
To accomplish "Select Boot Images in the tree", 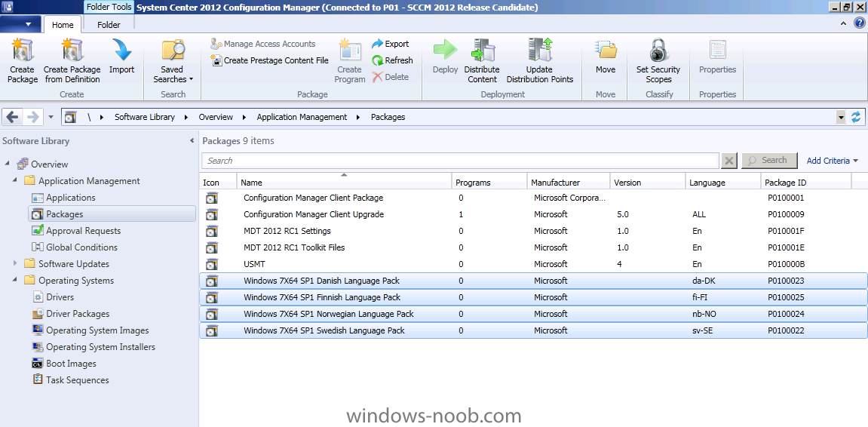I will point(71,364).
